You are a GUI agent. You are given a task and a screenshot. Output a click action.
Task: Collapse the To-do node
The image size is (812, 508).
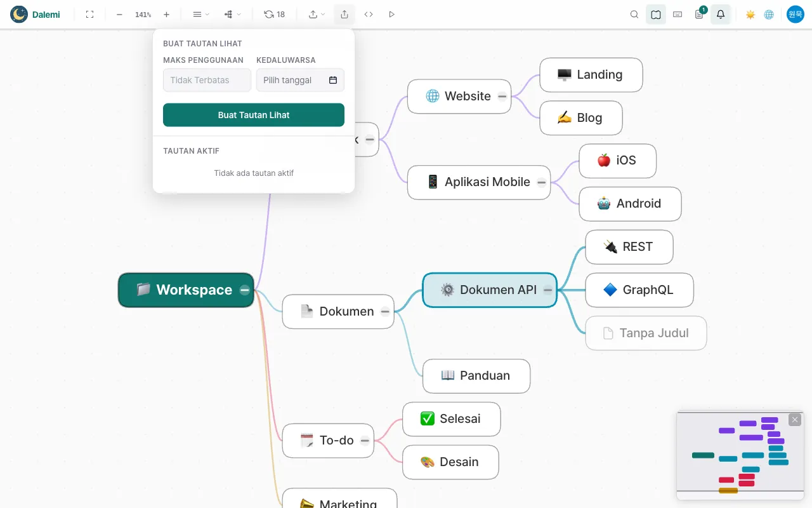click(x=365, y=441)
